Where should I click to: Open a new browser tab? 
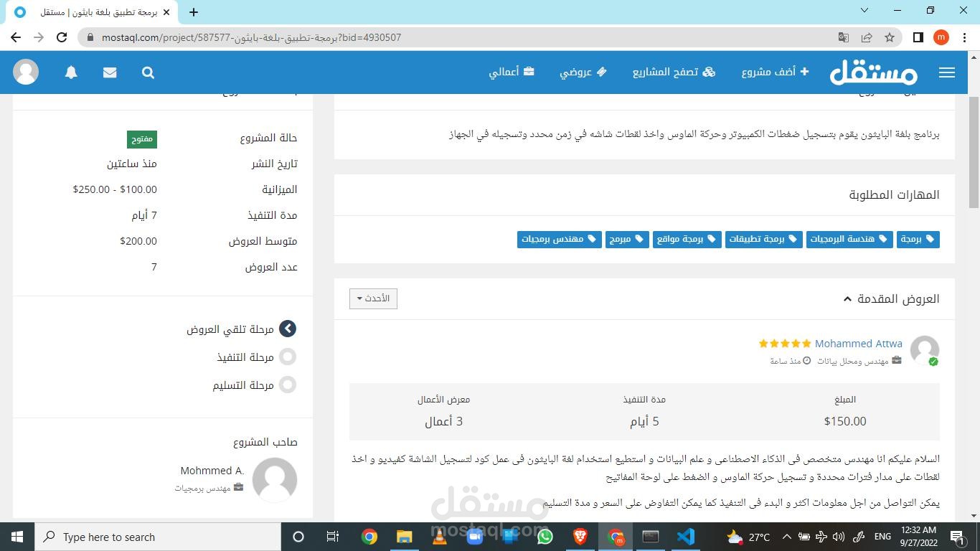(194, 11)
